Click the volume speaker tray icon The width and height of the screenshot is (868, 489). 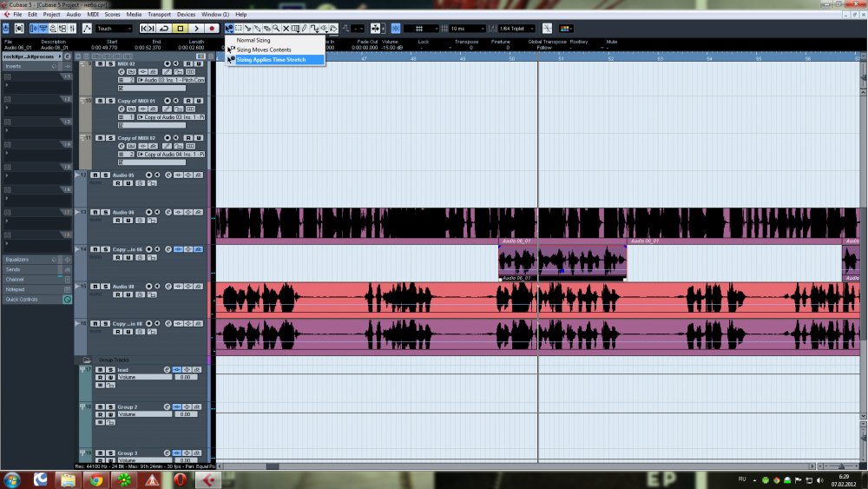click(820, 480)
